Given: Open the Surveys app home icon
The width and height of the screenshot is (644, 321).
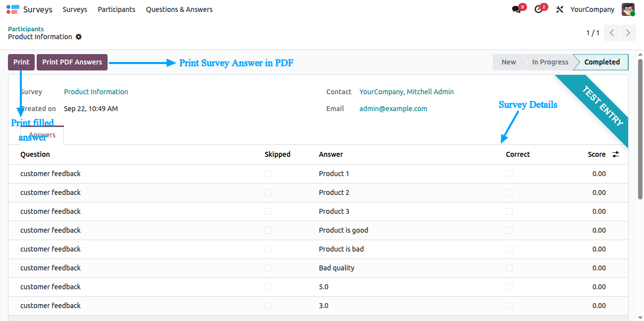Looking at the screenshot, I should coord(13,9).
